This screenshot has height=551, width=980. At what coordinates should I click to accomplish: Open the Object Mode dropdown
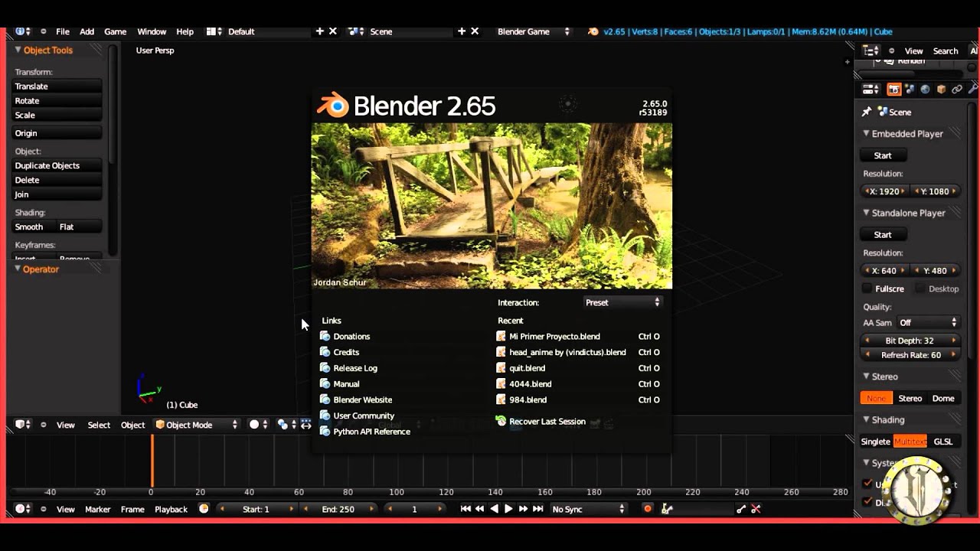(198, 425)
